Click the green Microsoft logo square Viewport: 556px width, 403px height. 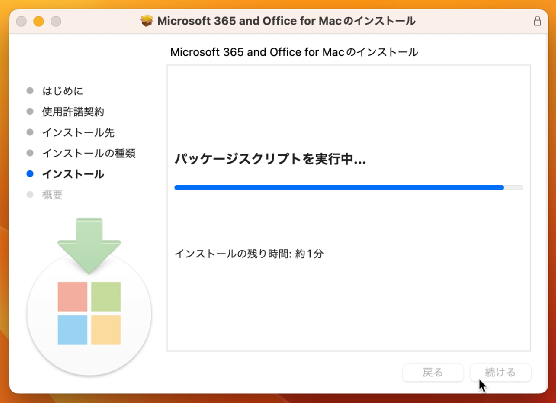pos(106,297)
